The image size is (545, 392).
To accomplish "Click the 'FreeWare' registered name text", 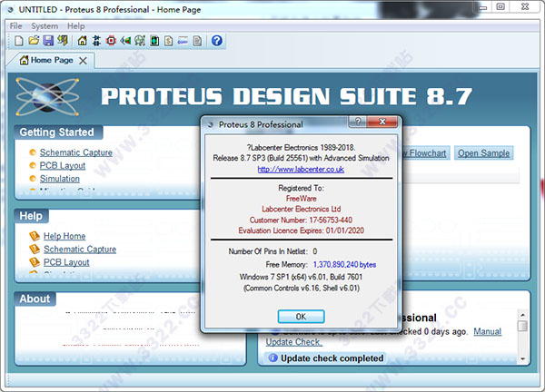I will pyautogui.click(x=301, y=199).
